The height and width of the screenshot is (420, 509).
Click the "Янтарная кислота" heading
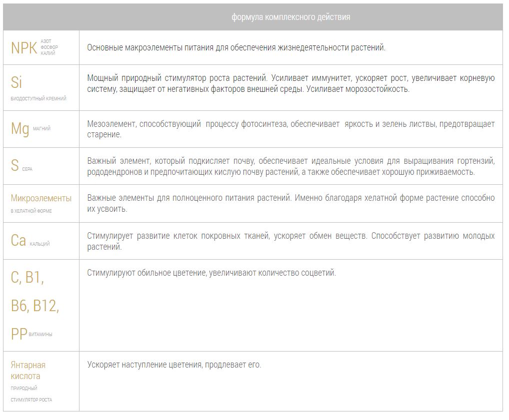pyautogui.click(x=28, y=371)
